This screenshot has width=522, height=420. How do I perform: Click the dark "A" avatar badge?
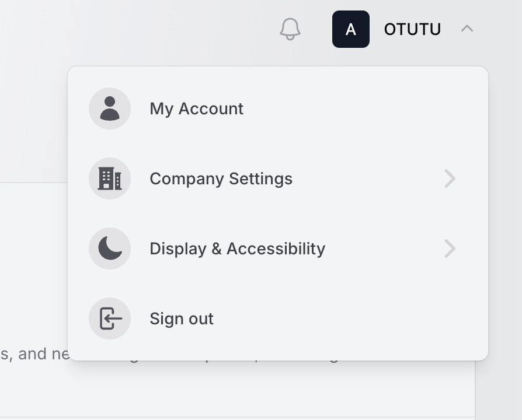pyautogui.click(x=350, y=29)
